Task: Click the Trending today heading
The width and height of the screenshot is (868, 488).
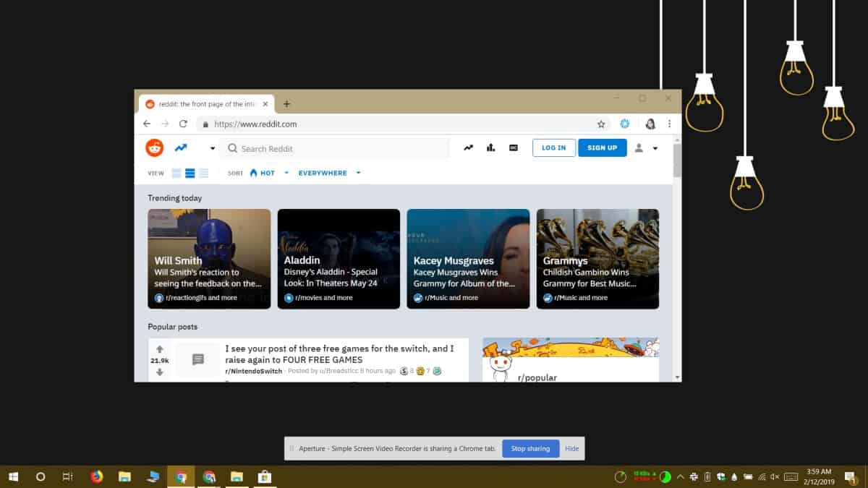Action: [175, 198]
